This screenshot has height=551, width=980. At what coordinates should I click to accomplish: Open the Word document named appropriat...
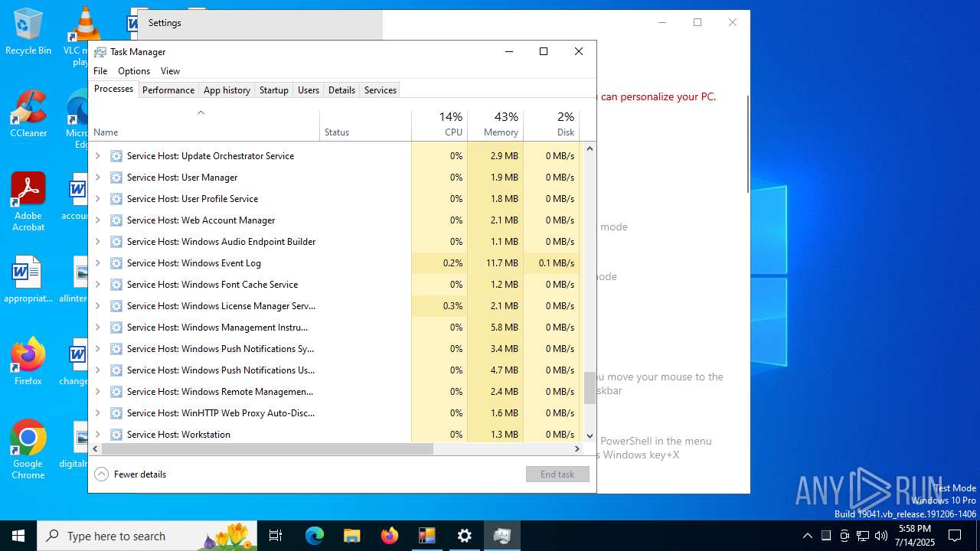[x=28, y=280]
